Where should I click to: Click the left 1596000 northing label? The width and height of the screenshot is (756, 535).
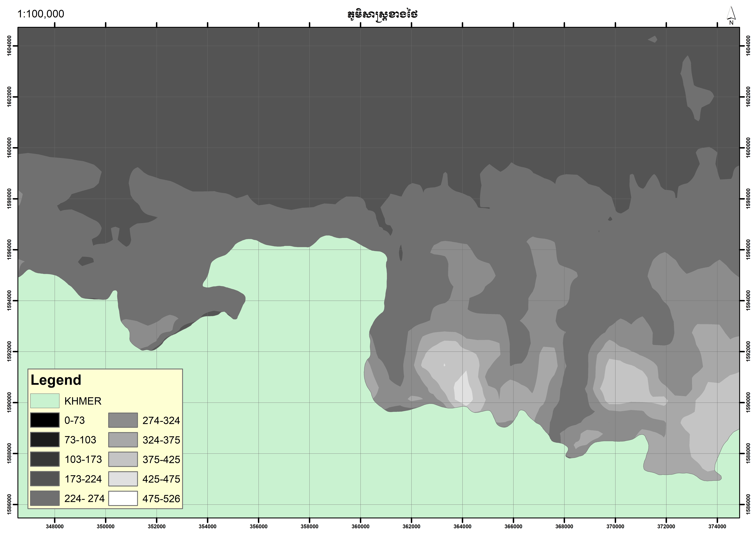point(9,250)
